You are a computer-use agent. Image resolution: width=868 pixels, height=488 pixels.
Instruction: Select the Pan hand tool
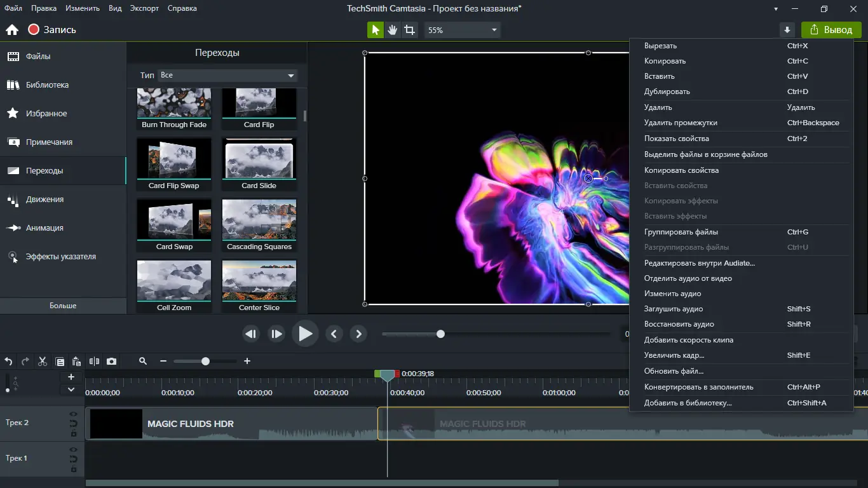393,30
